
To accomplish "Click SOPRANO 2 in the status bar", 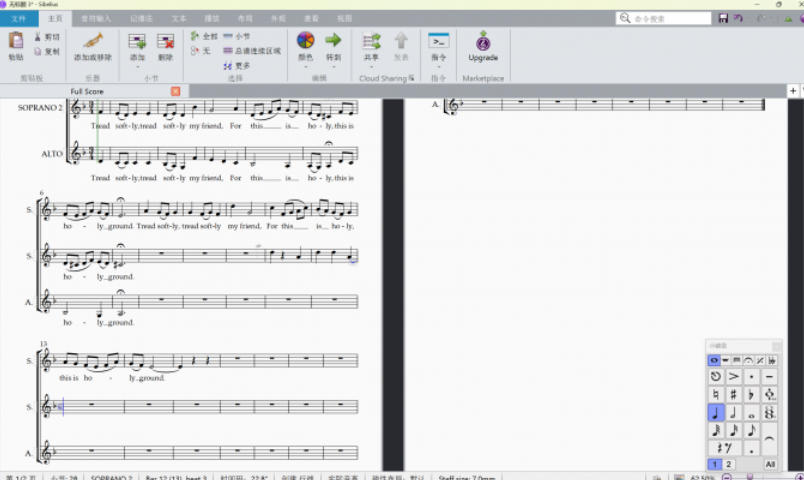I will click(x=111, y=477).
